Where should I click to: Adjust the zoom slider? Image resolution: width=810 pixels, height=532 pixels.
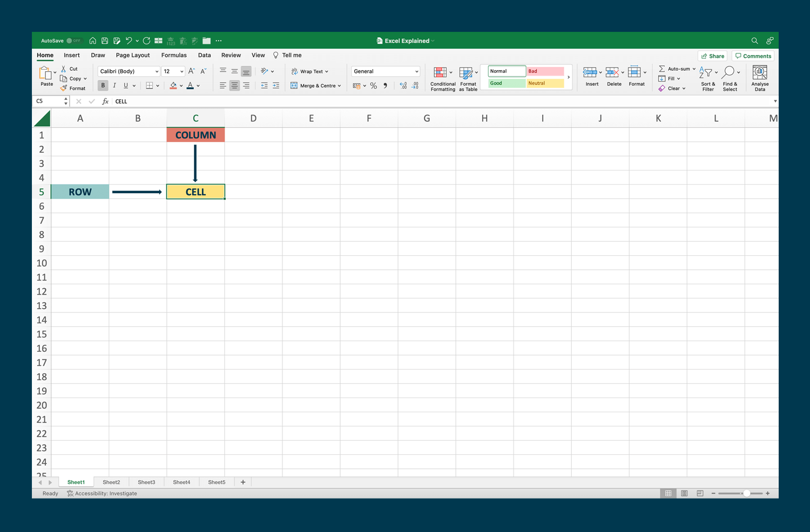click(747, 493)
